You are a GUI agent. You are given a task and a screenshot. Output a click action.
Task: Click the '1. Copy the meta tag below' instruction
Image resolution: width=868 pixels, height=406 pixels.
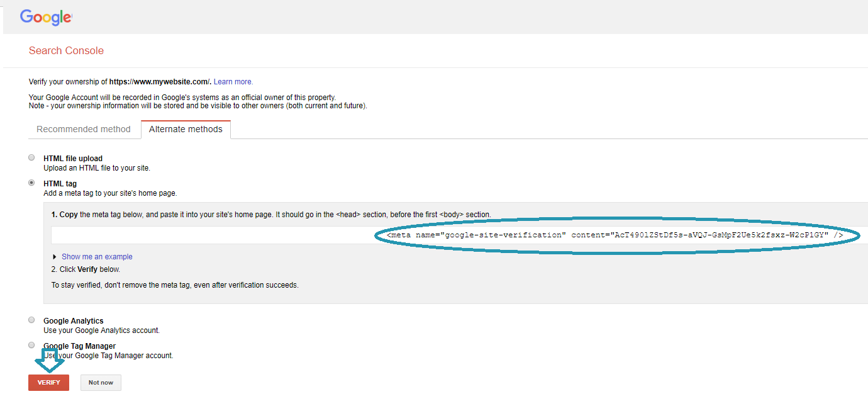point(271,215)
